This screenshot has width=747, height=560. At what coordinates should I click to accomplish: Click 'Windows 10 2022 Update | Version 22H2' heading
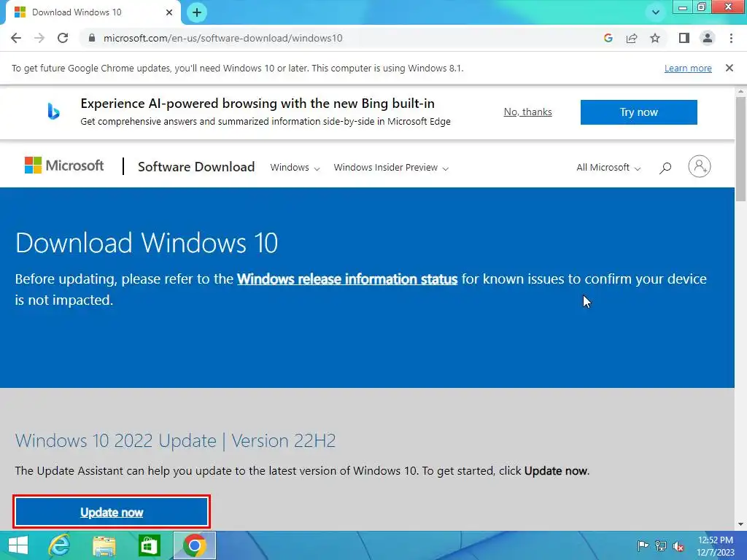point(175,440)
